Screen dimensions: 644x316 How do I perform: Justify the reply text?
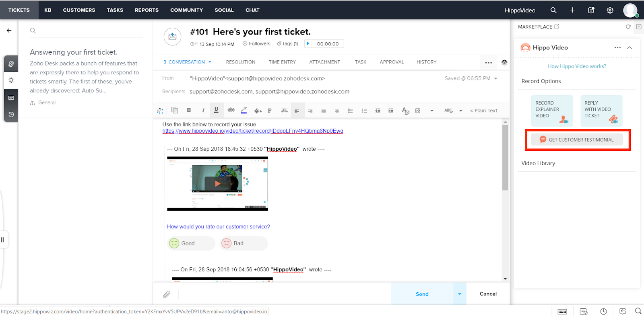click(x=324, y=111)
